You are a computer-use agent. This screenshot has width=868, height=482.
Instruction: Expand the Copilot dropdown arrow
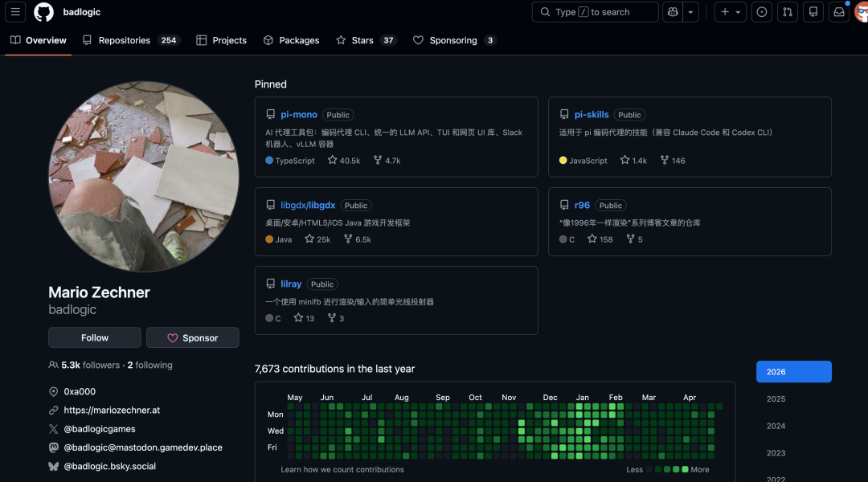pyautogui.click(x=690, y=12)
